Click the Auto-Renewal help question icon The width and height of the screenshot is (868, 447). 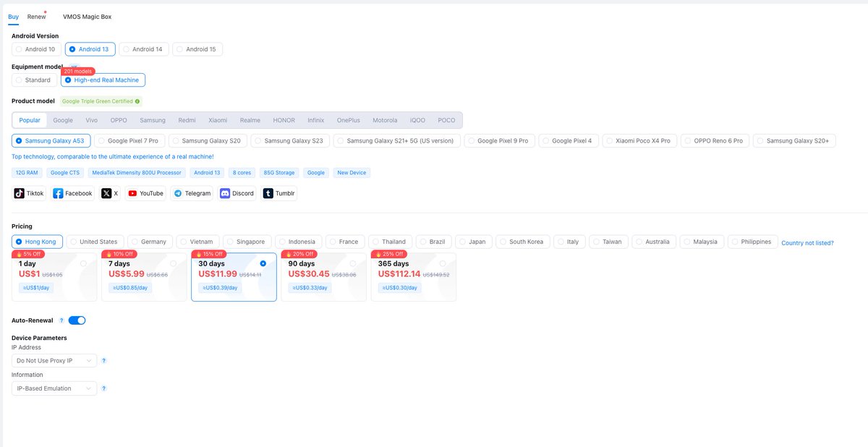tap(61, 320)
